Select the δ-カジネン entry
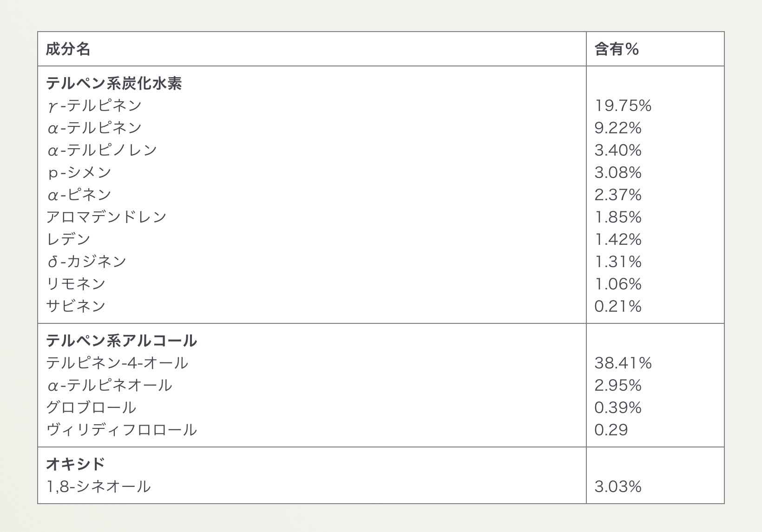The image size is (762, 532). [x=87, y=262]
